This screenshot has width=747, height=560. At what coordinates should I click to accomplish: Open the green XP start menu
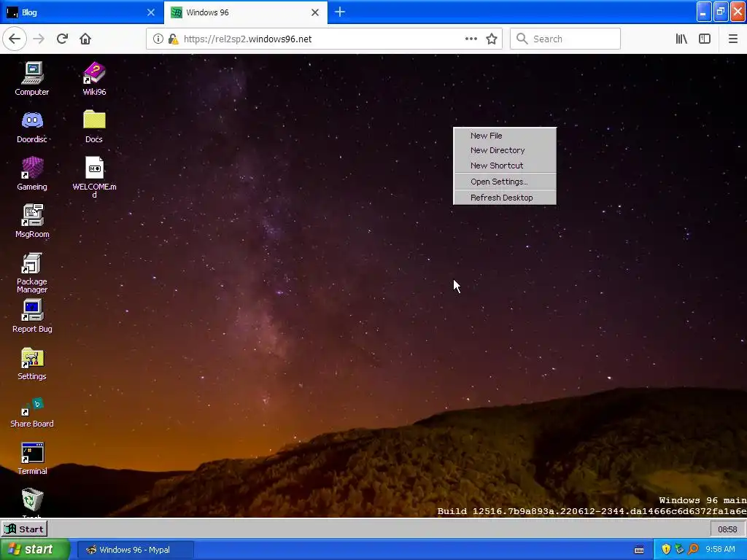[35, 550]
